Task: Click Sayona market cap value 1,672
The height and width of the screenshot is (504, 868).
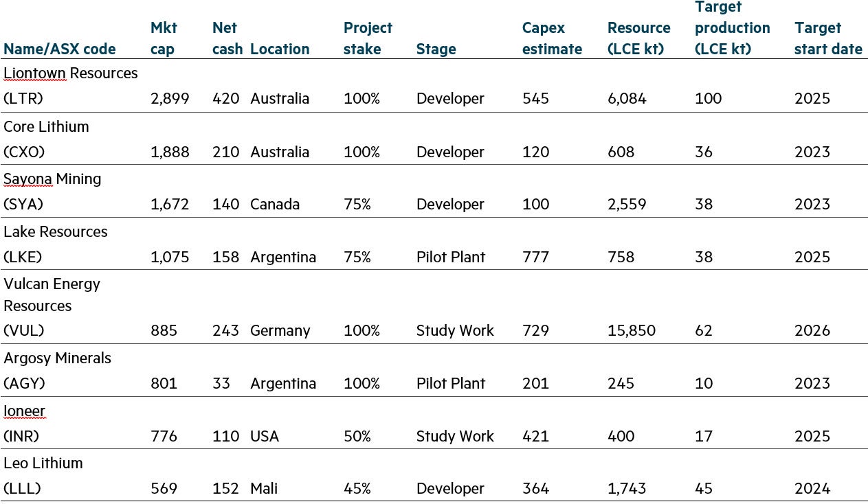Action: [170, 204]
